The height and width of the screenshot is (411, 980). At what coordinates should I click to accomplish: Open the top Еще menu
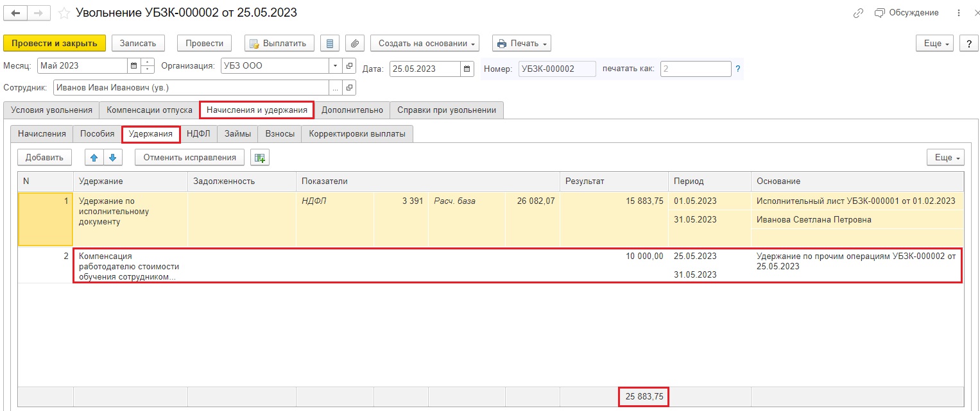934,43
